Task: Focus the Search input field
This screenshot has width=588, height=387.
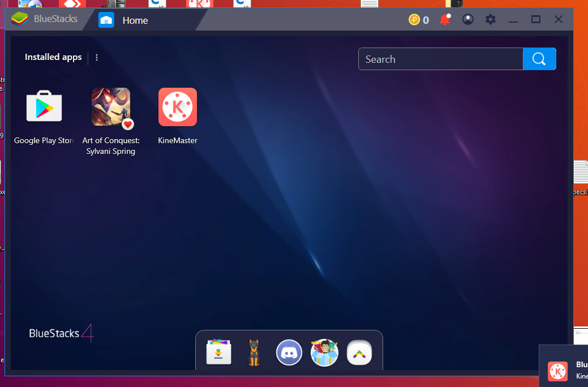Action: click(x=441, y=59)
